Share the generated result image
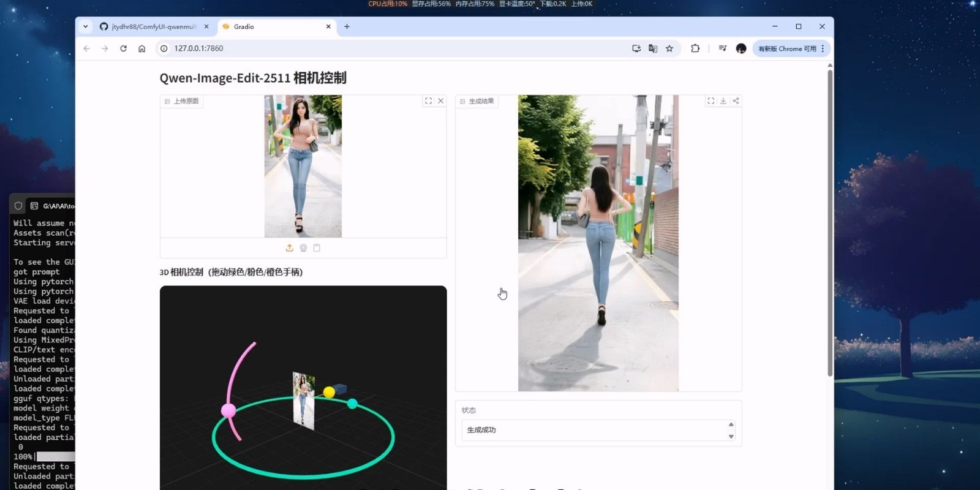The width and height of the screenshot is (980, 490). pyautogui.click(x=736, y=101)
